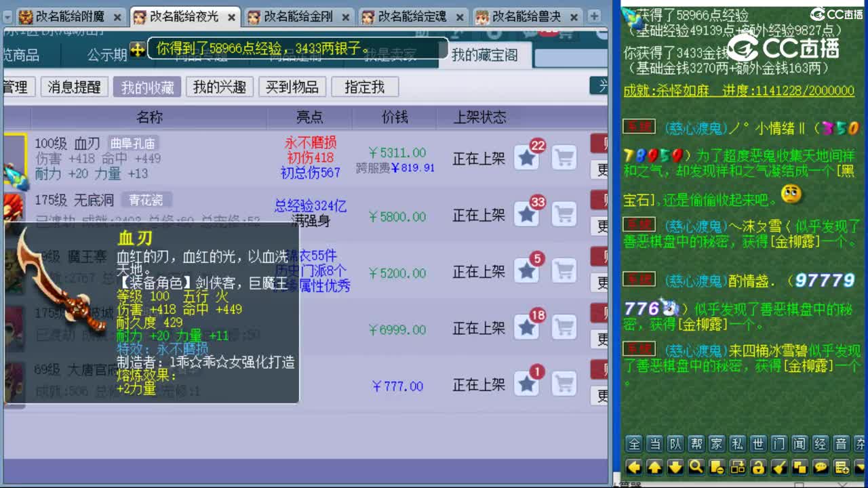Select the 队 (team) chat channel
This screenshot has width=868, height=488.
click(675, 444)
